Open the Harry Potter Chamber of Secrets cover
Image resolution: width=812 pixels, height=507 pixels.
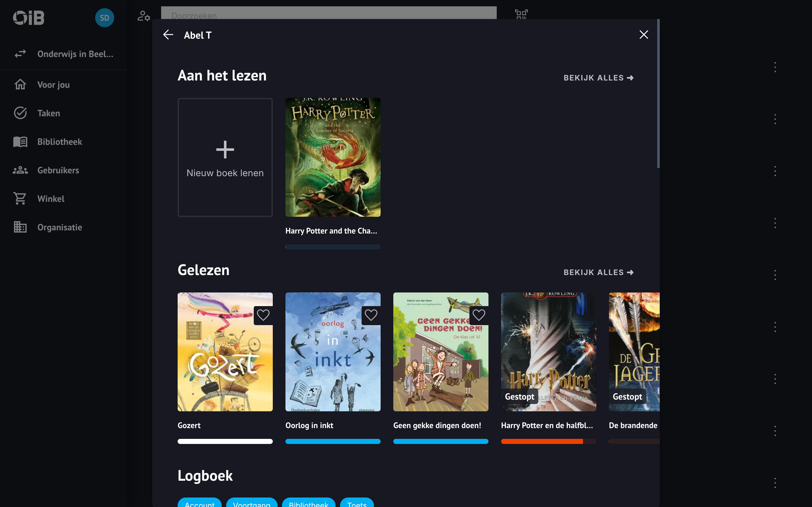click(x=332, y=157)
